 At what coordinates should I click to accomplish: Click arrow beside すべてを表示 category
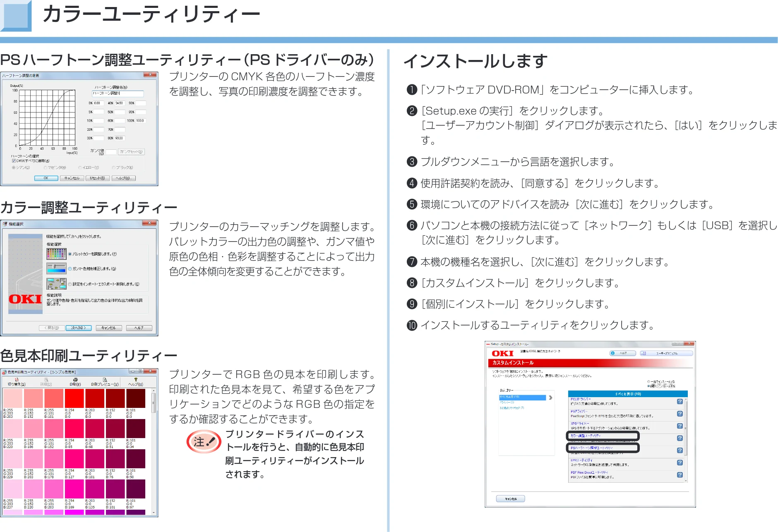[x=550, y=398]
